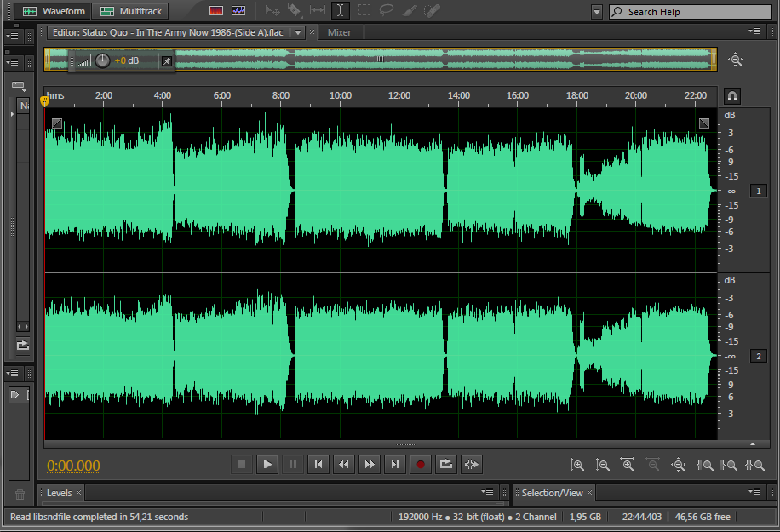This screenshot has width=780, height=532.
Task: Switch to the Mixer tab
Action: [x=339, y=32]
